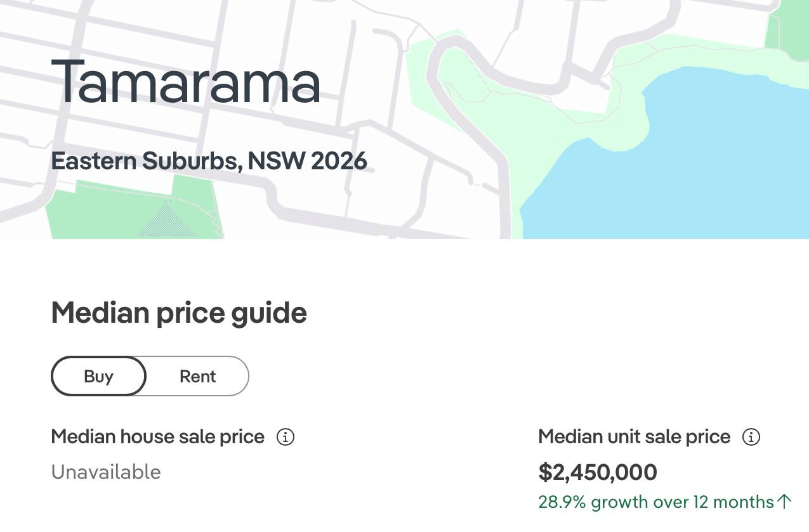Screen dimensions: 809x532
Task: Switch the price guide to Rent
Action: click(x=197, y=376)
